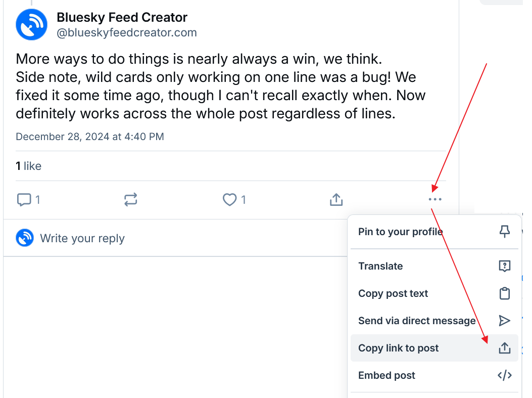The width and height of the screenshot is (532, 398).
Task: Select Pin to your profile menu entry
Action: click(401, 232)
